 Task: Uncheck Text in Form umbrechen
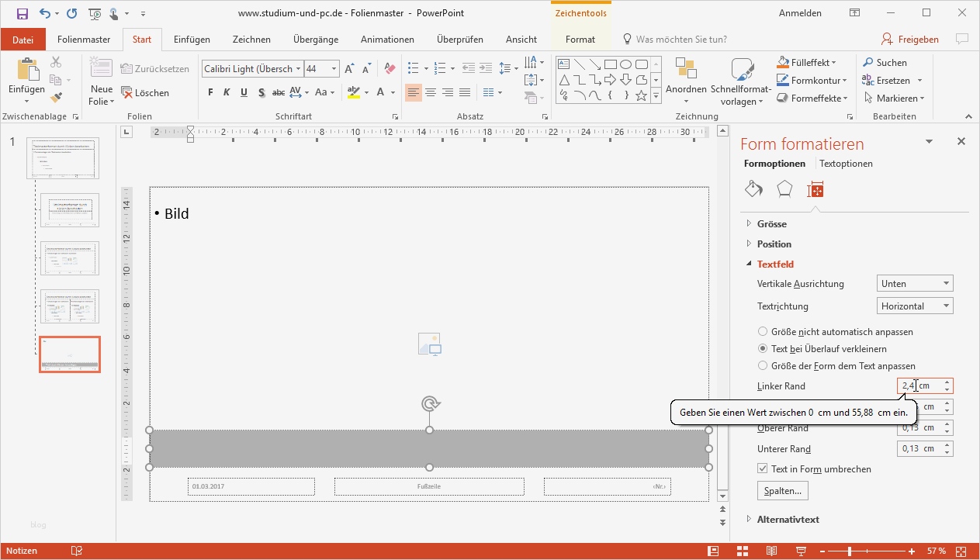(x=762, y=468)
